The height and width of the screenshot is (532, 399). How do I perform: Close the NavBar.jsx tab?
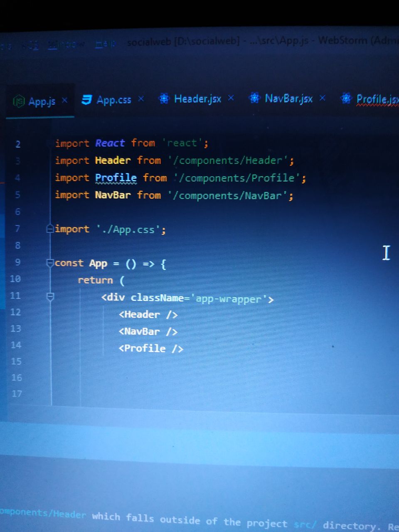tap(322, 98)
